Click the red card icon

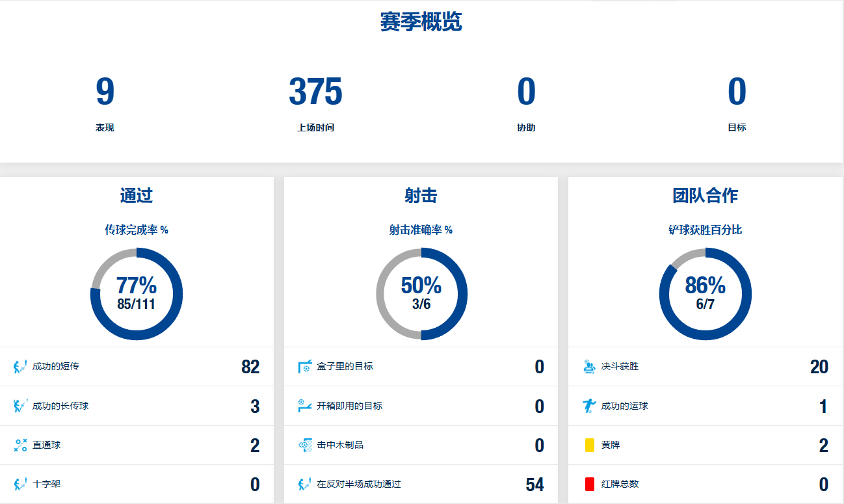point(589,484)
